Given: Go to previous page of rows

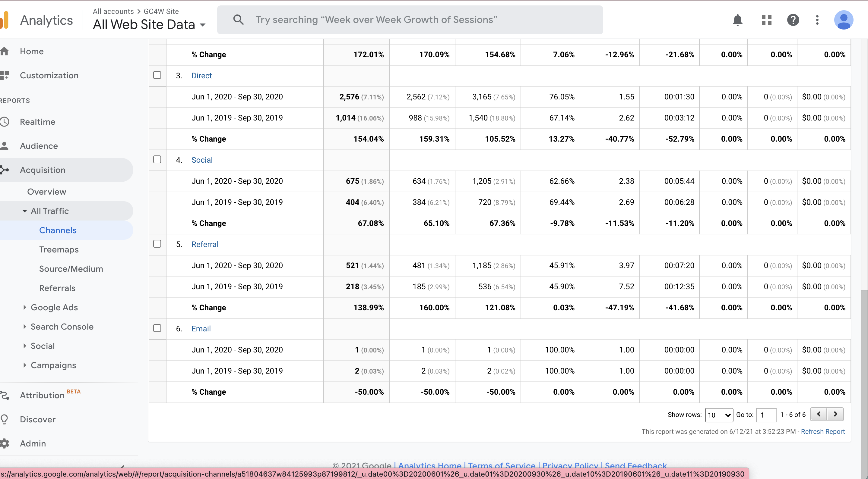Looking at the screenshot, I should (819, 414).
